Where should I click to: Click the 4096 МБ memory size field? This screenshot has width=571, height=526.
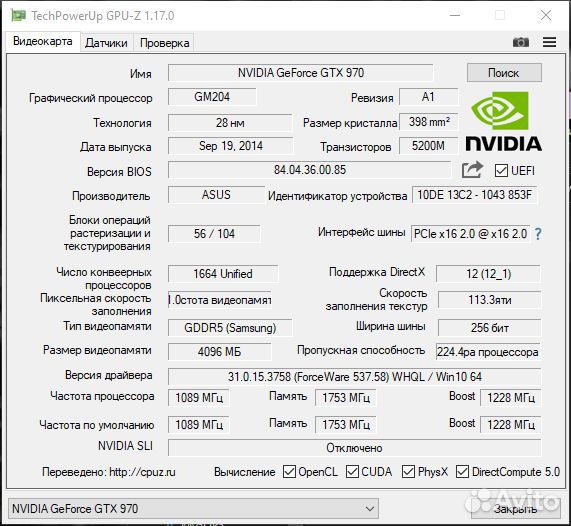pyautogui.click(x=220, y=352)
